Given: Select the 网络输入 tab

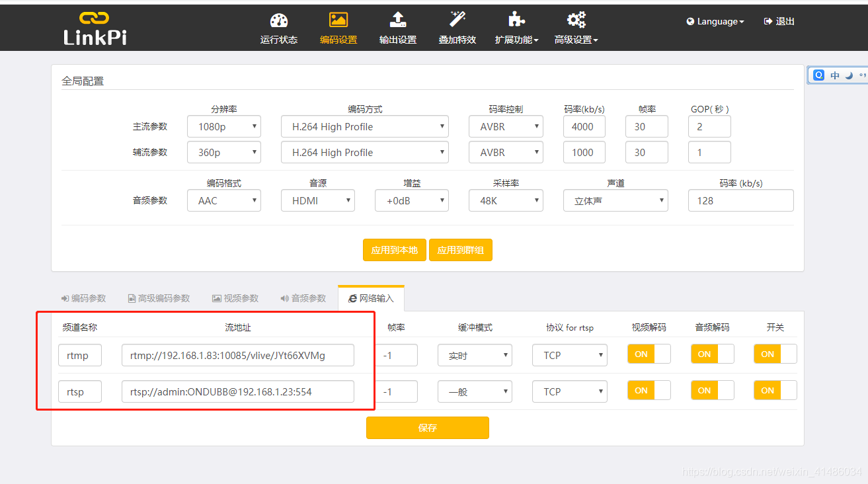Looking at the screenshot, I should (371, 298).
